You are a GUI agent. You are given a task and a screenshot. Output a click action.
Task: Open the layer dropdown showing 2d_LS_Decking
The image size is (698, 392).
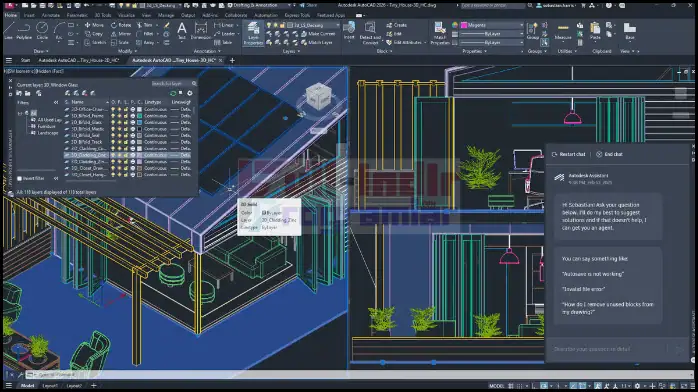(x=314, y=25)
